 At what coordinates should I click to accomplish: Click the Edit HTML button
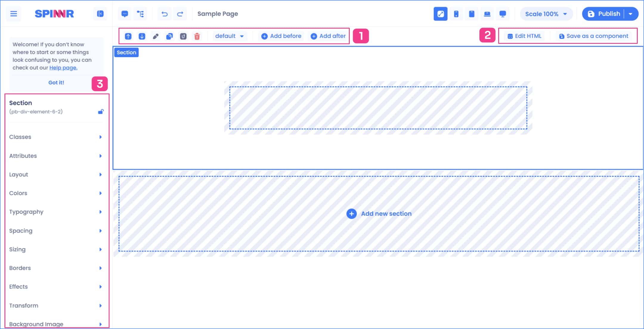pos(524,36)
